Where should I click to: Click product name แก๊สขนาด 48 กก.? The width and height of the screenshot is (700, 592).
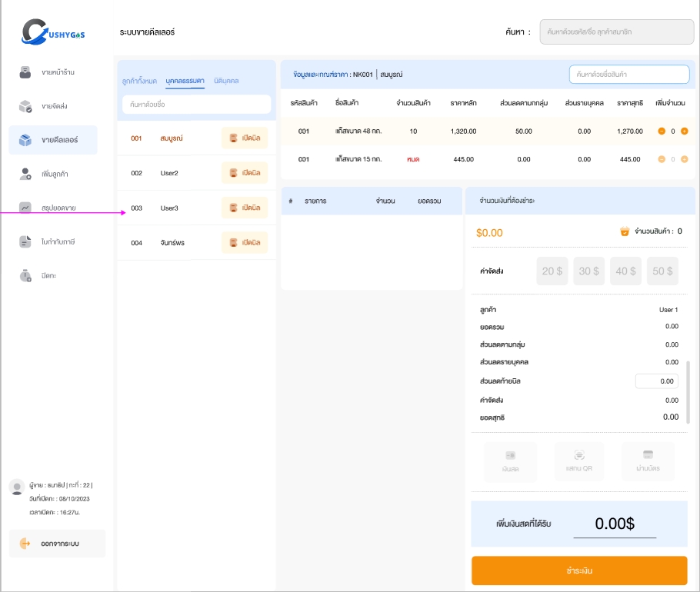pos(358,131)
